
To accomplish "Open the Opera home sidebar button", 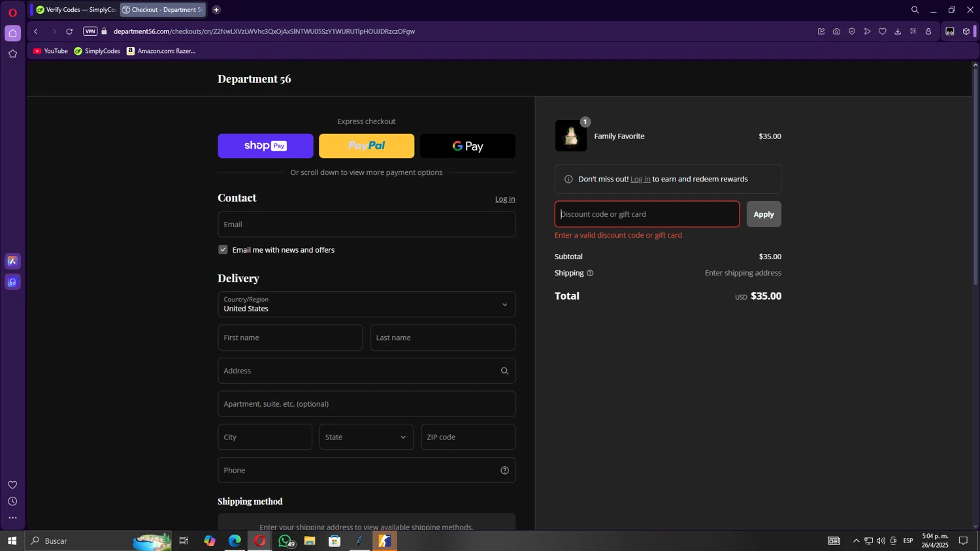I will 12,33.
